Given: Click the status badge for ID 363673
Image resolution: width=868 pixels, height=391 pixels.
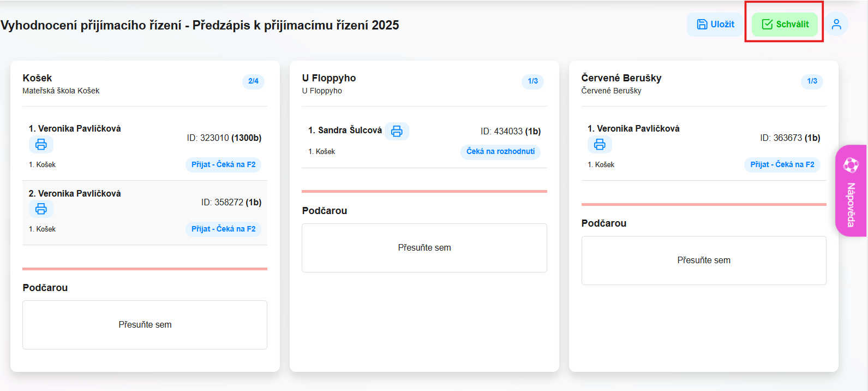Looking at the screenshot, I should coord(782,164).
